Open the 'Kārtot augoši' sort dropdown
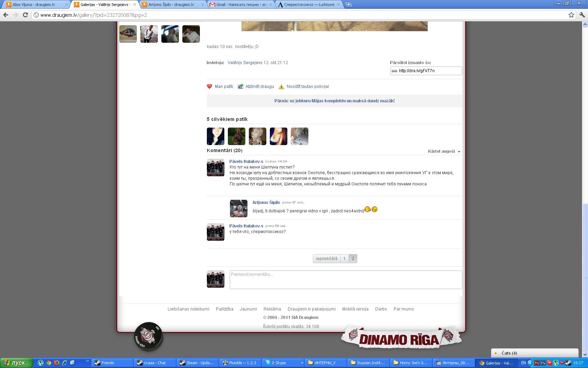 coord(444,151)
